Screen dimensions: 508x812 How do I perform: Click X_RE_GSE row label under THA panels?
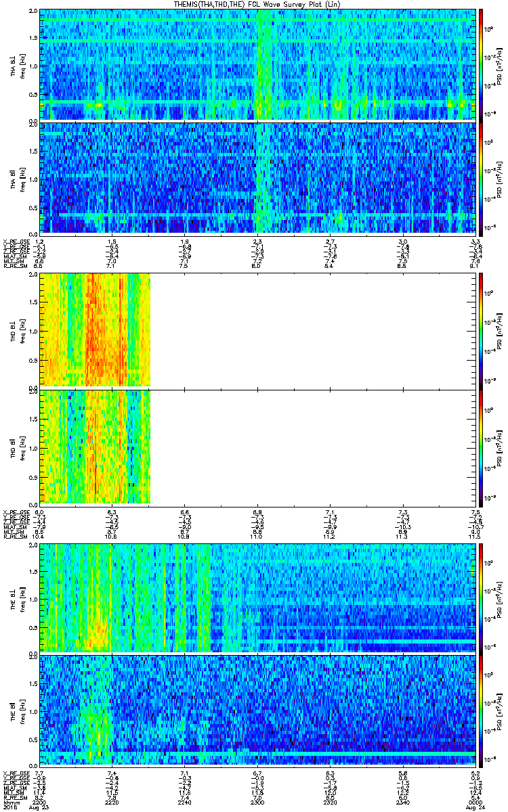[x=15, y=242]
